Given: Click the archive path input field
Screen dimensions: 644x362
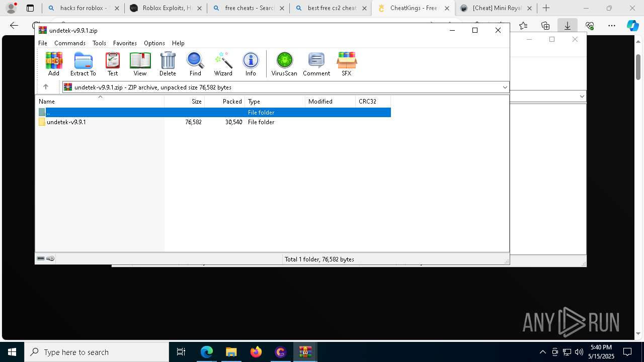Looking at the screenshot, I should click(286, 87).
